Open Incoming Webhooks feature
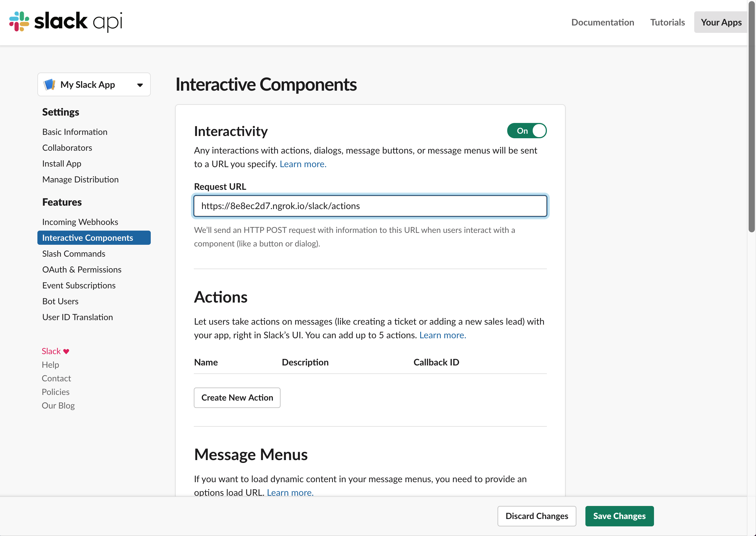 (x=80, y=222)
